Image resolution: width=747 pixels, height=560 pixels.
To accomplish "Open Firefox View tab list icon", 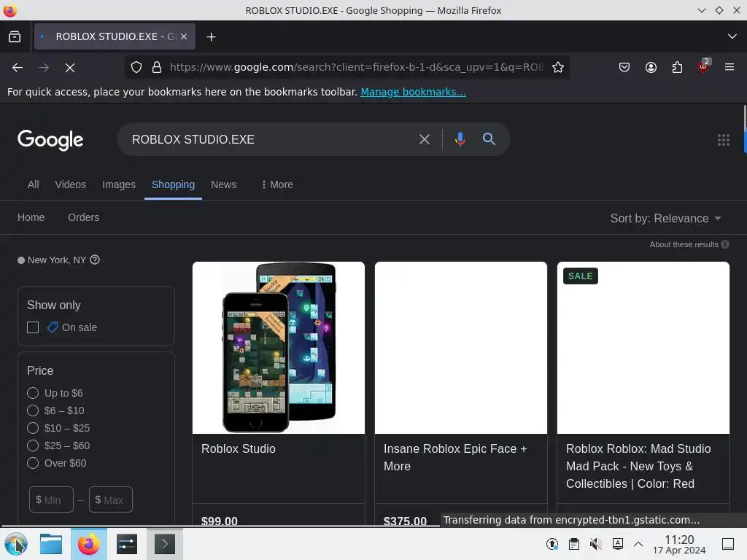I will (15, 36).
